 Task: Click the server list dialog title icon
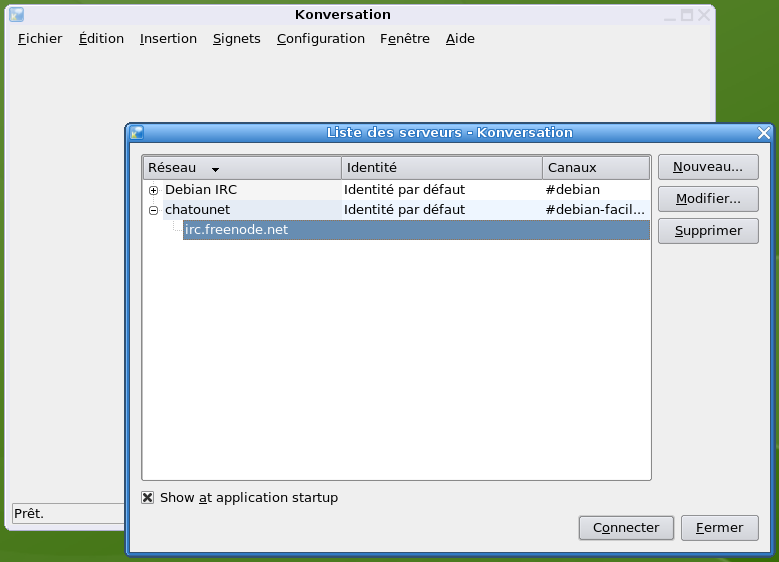click(137, 132)
